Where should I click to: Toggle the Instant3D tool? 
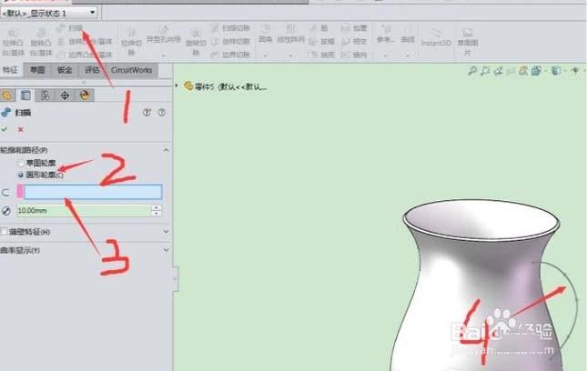click(x=436, y=37)
